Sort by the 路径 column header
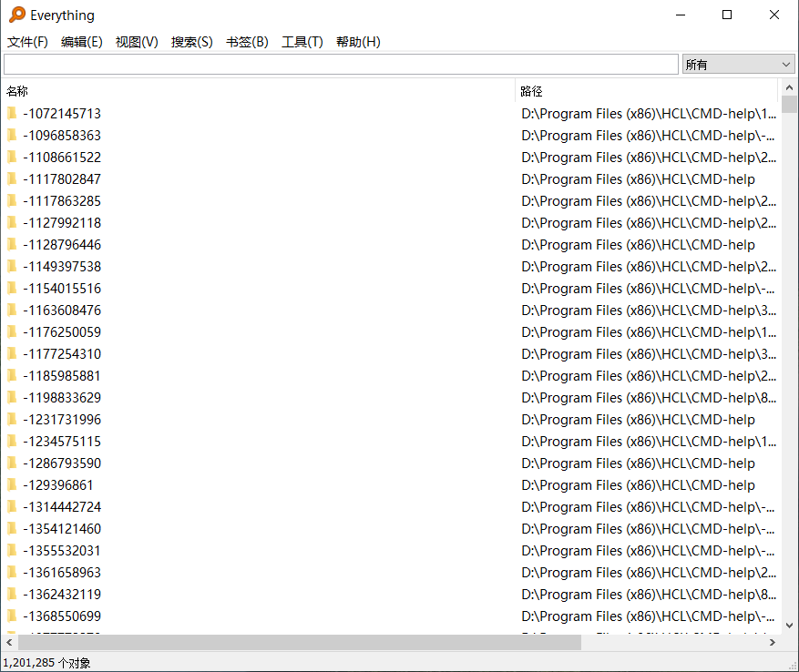Image resolution: width=799 pixels, height=672 pixels. [647, 91]
